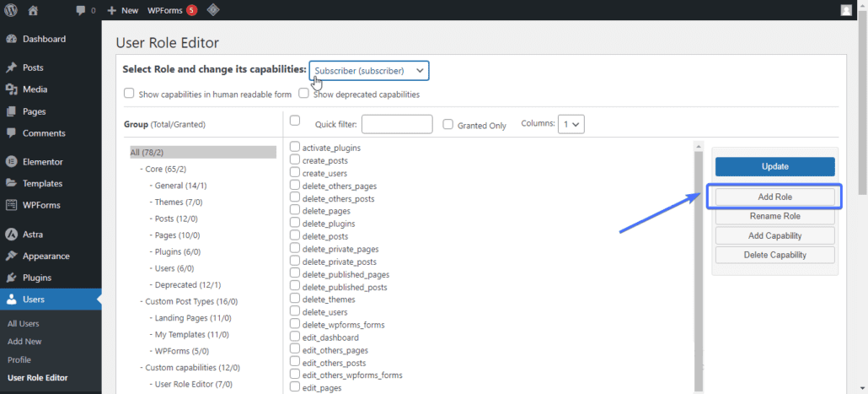This screenshot has width=868, height=394.
Task: Open All Users submenu
Action: [x=24, y=324]
